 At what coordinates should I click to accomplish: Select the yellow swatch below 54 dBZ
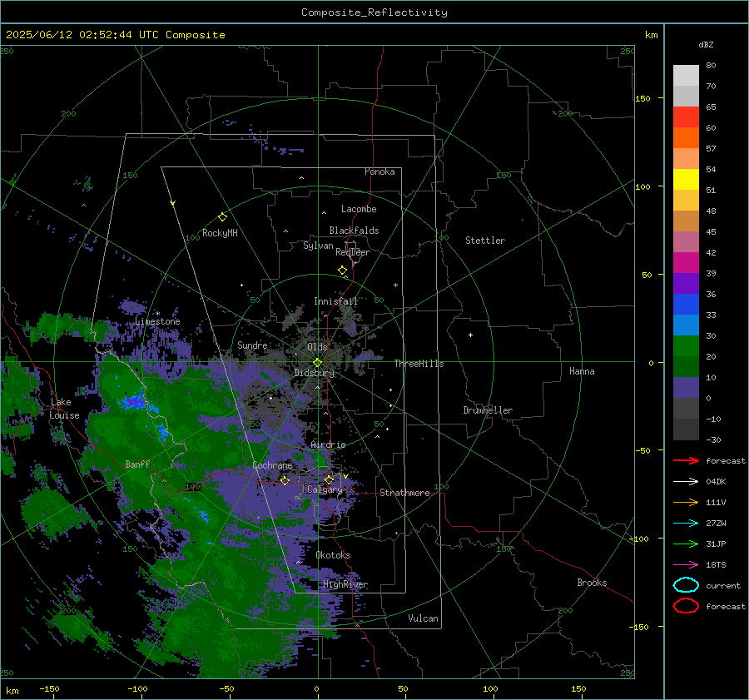tap(686, 179)
